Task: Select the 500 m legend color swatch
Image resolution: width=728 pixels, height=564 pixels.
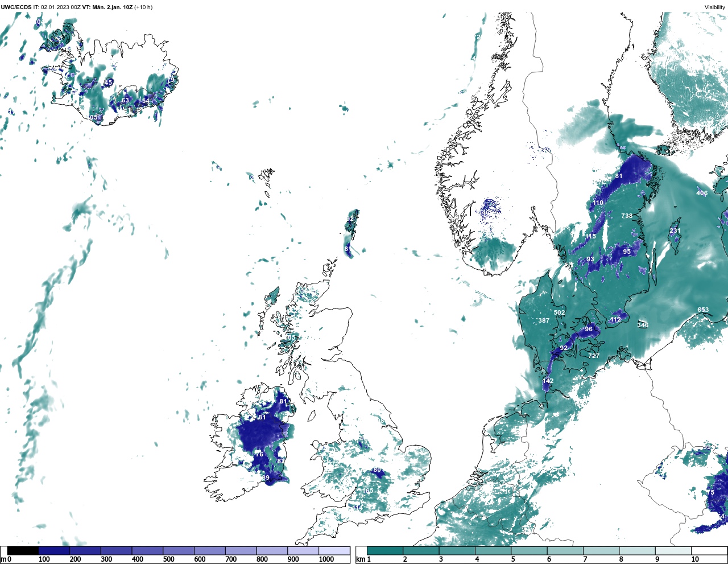Action: pyautogui.click(x=178, y=550)
